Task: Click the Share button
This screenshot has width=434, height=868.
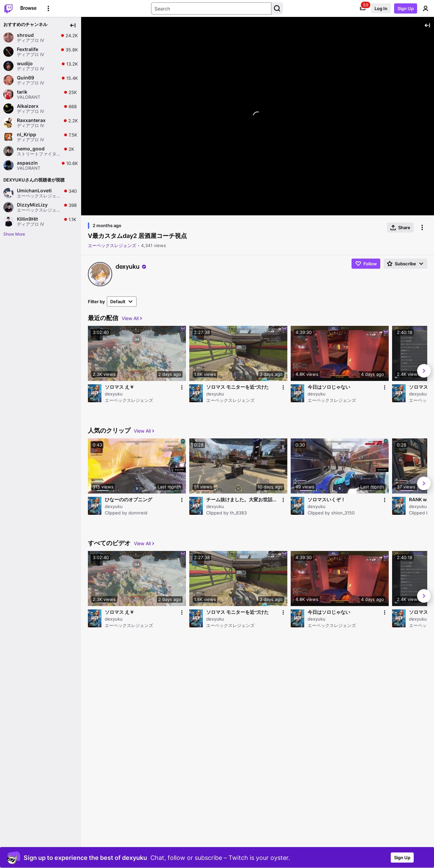Action: click(400, 227)
